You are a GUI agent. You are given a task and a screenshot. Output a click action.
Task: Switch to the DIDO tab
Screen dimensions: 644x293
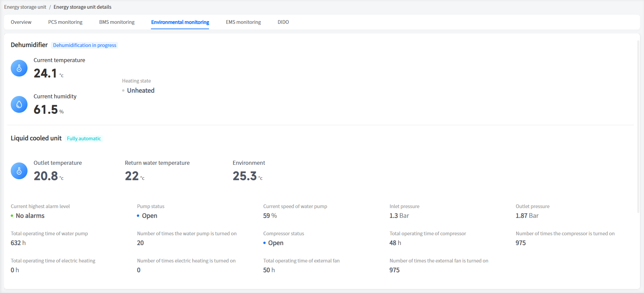tap(283, 22)
